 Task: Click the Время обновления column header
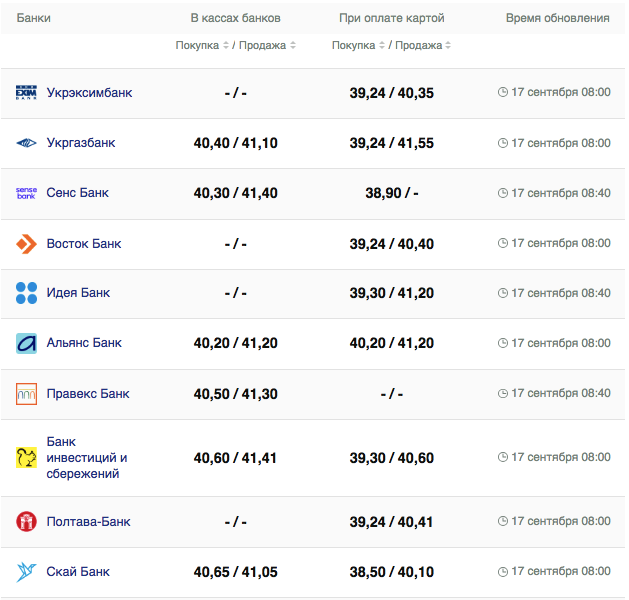[557, 18]
